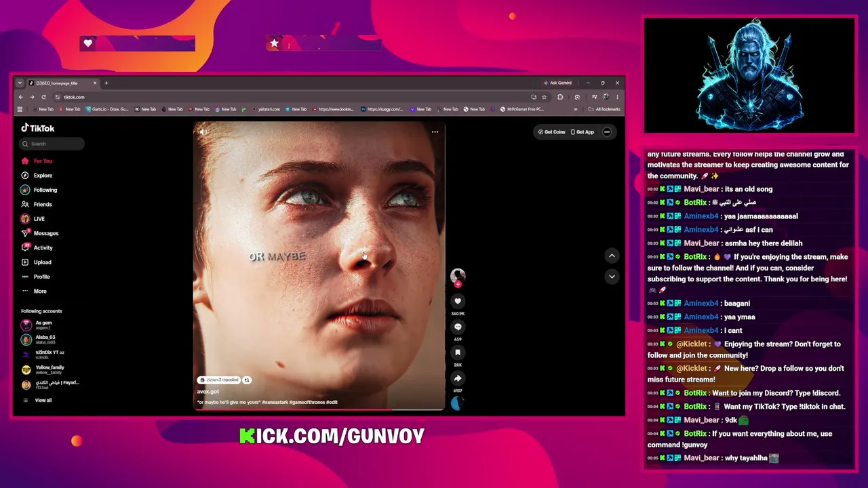Click the round minus icon beside Get App

[607, 132]
